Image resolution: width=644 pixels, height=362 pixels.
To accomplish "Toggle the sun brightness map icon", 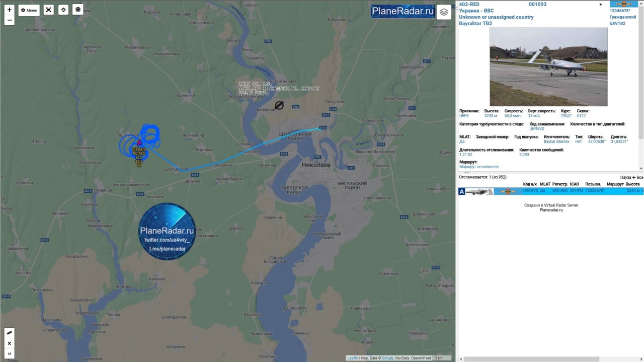I will (x=77, y=10).
